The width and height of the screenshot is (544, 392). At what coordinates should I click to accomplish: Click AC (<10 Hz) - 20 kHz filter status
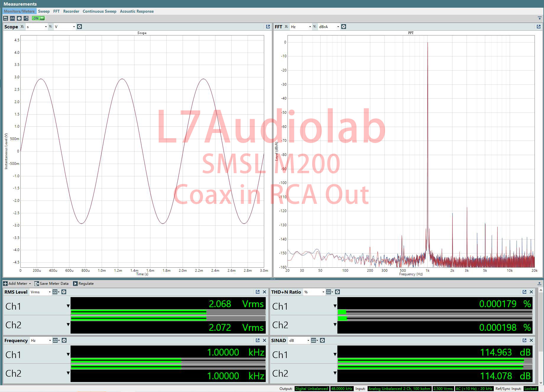[x=474, y=389]
